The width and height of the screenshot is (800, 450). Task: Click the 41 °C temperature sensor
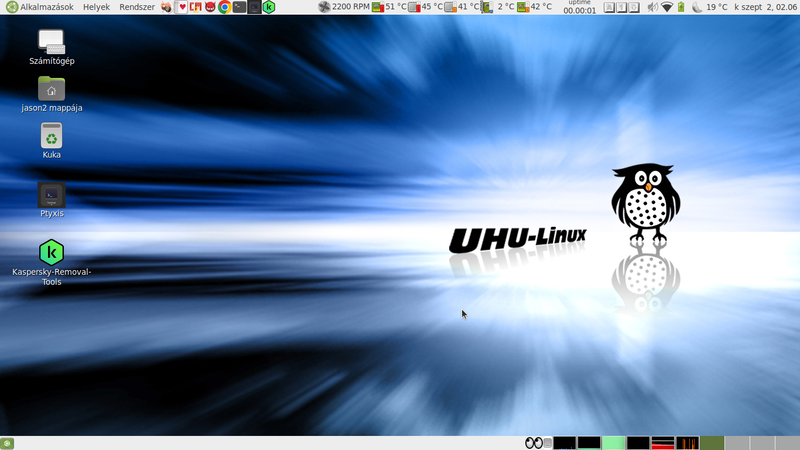pos(462,7)
